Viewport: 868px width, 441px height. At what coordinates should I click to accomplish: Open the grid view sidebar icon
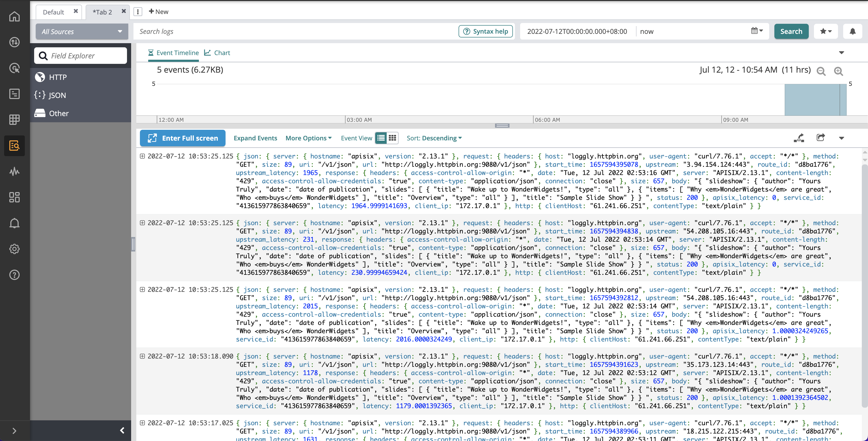(14, 120)
